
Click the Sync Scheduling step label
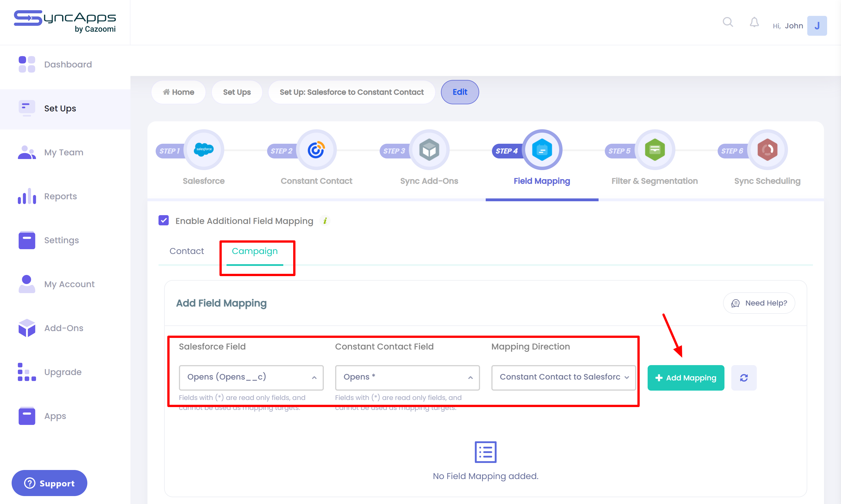(767, 181)
